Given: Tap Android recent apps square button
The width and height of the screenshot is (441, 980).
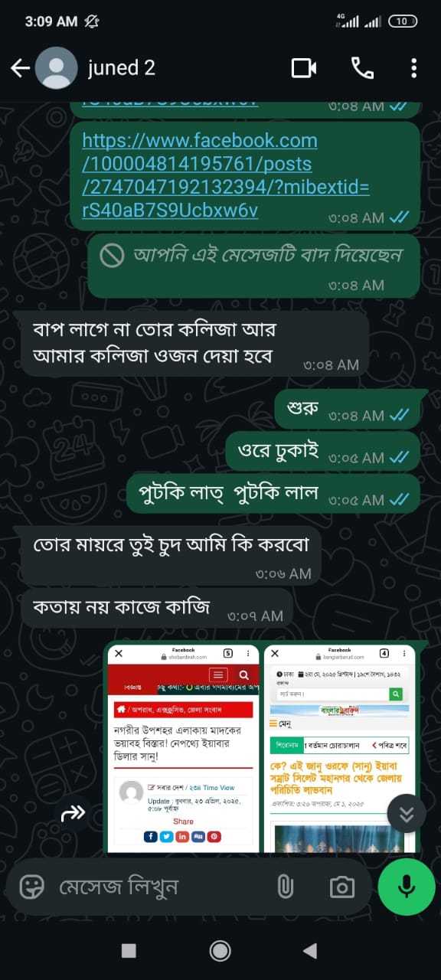Looking at the screenshot, I should (x=129, y=950).
